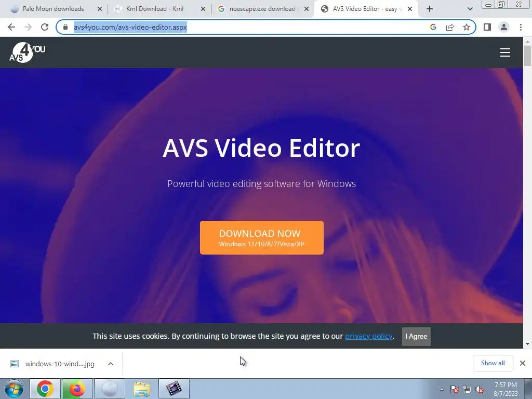This screenshot has width=532, height=399.
Task: Click the muted volume tray icon
Action: [480, 389]
